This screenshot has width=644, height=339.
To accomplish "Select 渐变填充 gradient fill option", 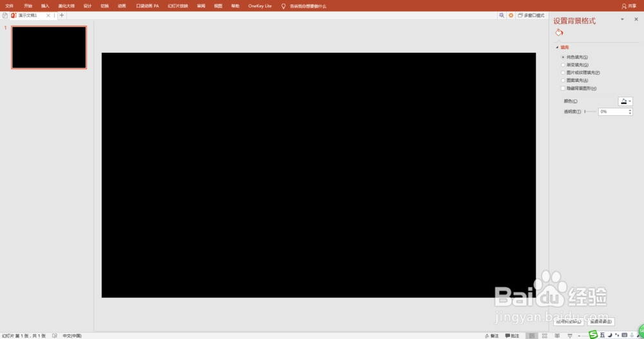I will [575, 65].
